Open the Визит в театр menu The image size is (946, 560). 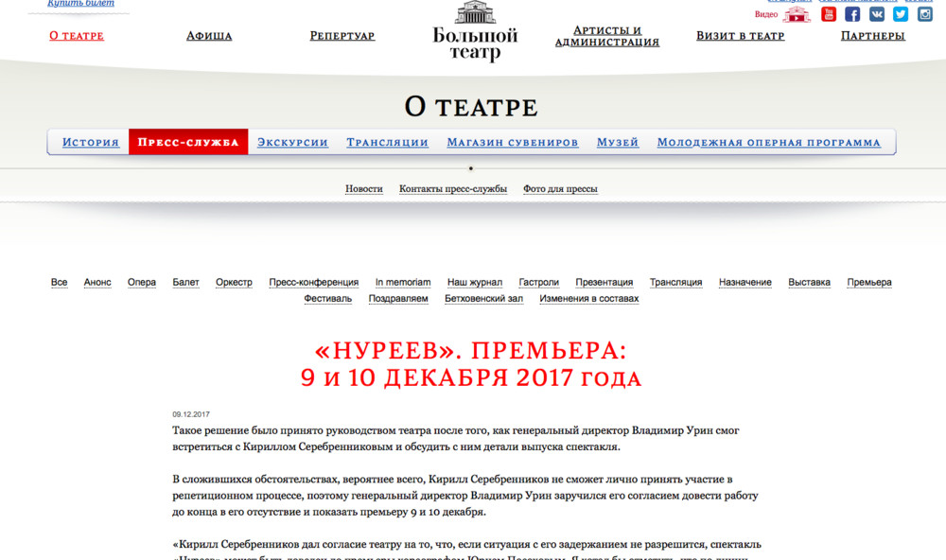point(741,36)
